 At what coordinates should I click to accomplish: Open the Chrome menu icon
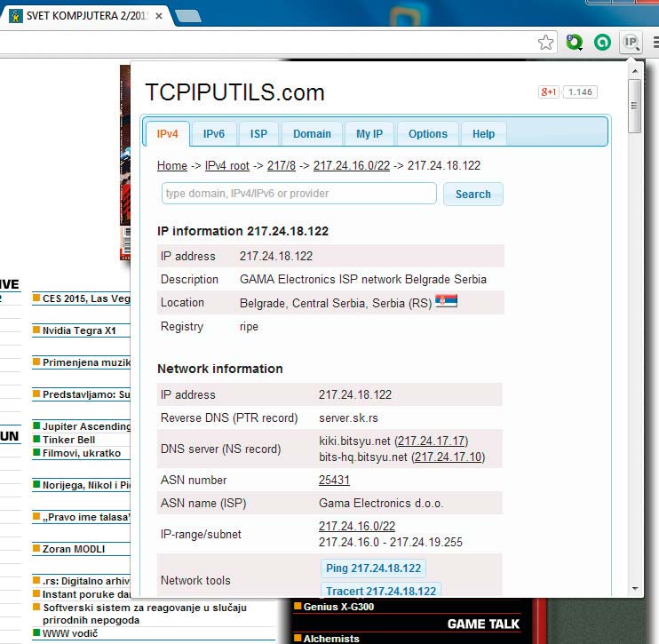click(x=655, y=42)
